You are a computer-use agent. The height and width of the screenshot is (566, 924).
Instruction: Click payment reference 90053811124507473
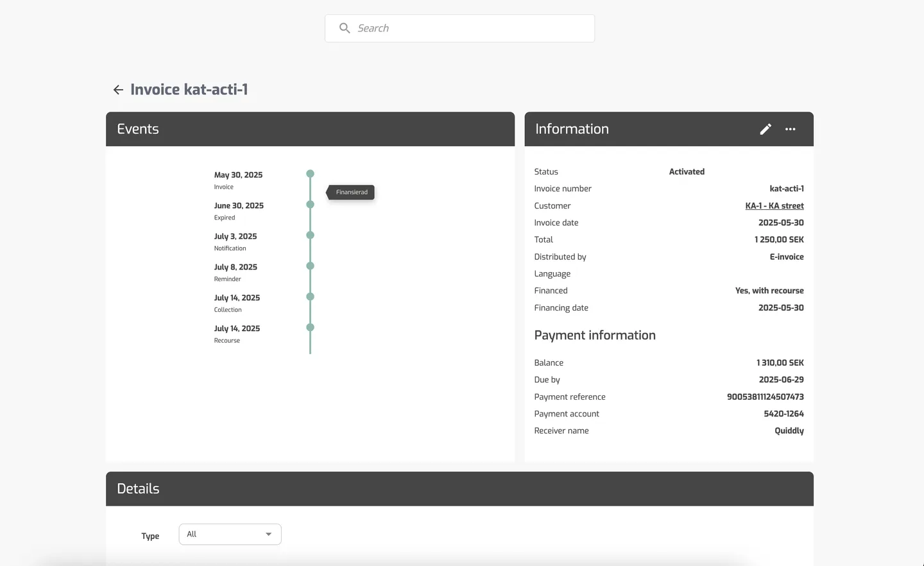pos(766,397)
